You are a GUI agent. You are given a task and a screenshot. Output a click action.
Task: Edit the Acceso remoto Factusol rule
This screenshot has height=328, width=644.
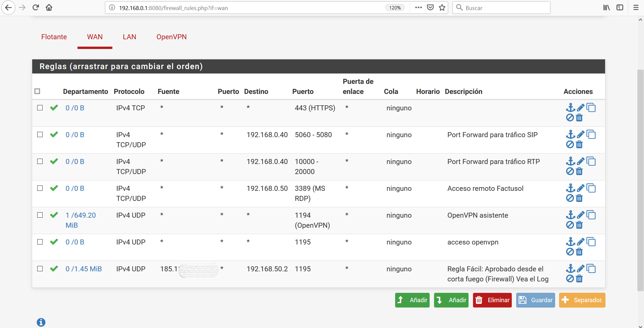tap(581, 188)
